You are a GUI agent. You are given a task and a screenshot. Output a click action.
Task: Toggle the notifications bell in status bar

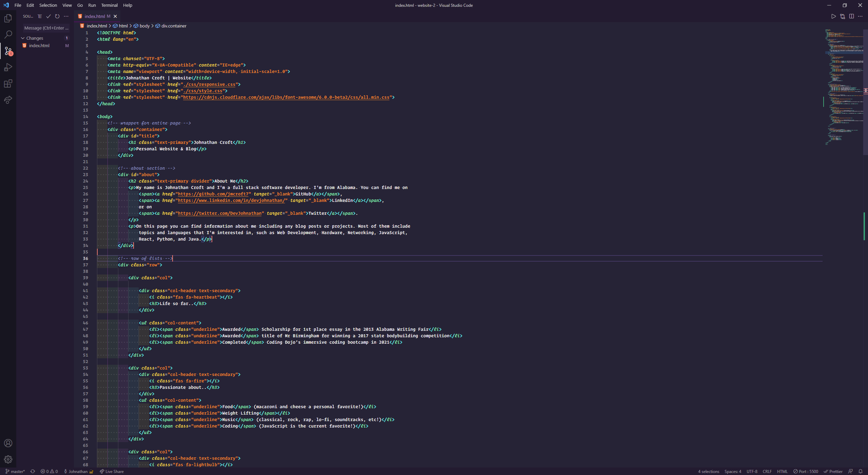pos(860,472)
